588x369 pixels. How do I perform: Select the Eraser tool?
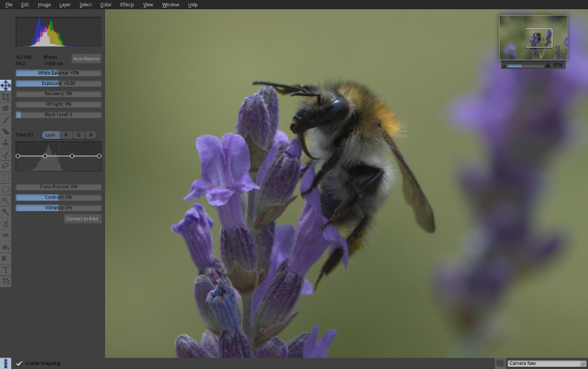(x=6, y=131)
